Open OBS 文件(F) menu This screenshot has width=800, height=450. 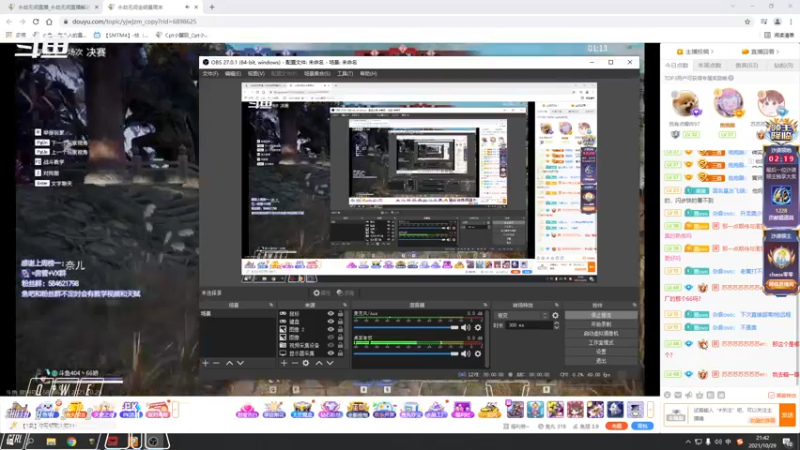[210, 73]
